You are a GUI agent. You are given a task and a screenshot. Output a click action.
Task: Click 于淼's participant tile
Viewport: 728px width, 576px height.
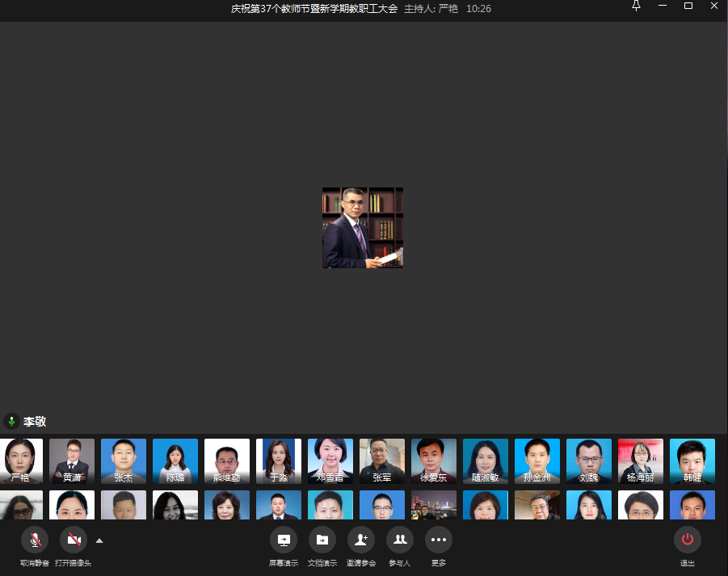[x=279, y=461]
